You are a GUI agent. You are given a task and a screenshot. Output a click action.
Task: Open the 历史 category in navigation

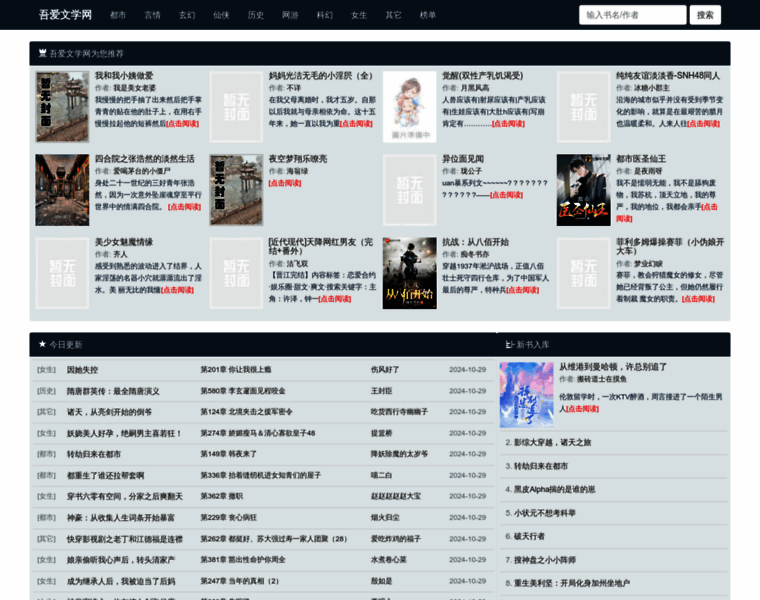(x=255, y=15)
